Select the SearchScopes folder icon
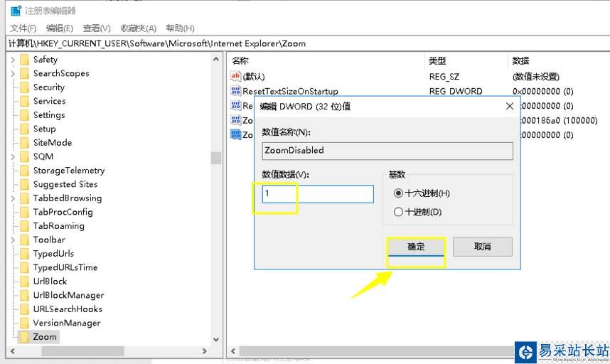 (24, 73)
